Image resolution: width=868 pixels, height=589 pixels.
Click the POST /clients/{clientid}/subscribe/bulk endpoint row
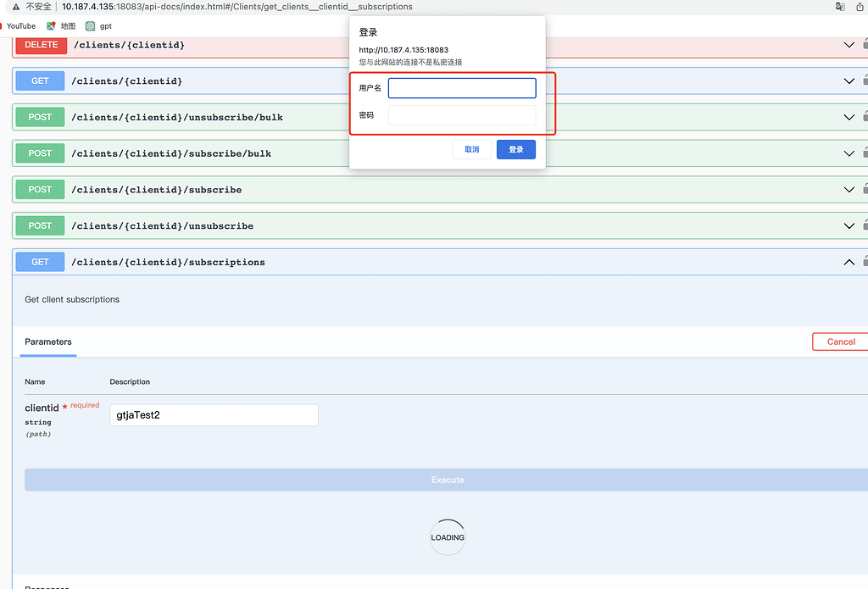click(x=424, y=153)
